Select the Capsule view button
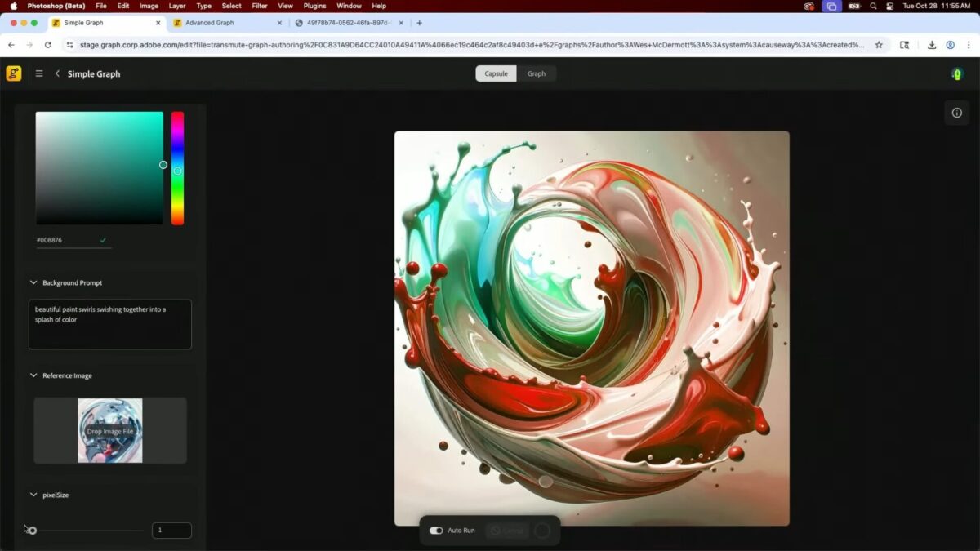 (496, 73)
